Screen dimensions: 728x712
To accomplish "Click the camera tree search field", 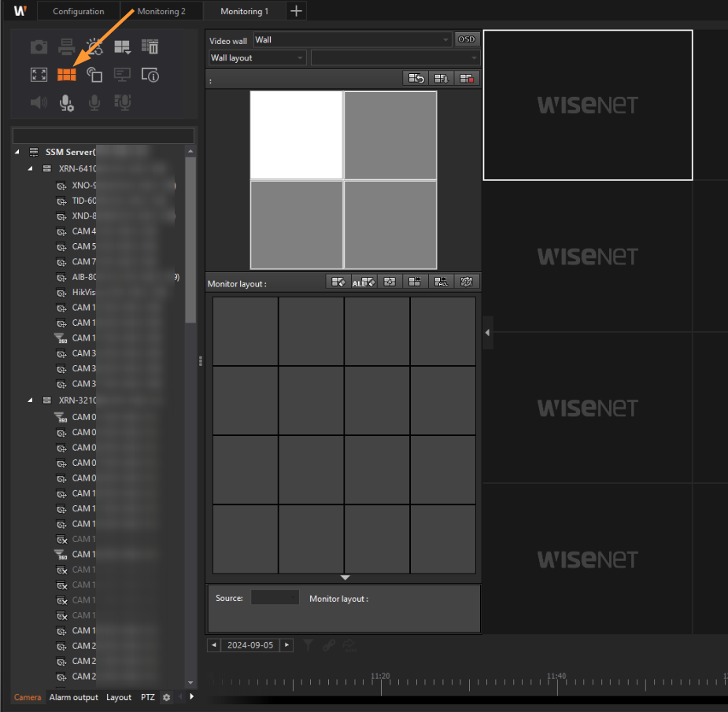I will tap(103, 136).
